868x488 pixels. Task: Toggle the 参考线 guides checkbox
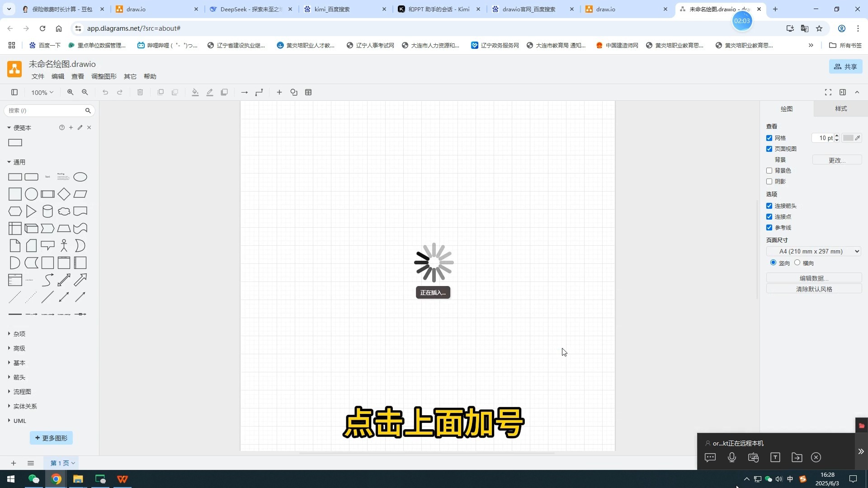(769, 227)
